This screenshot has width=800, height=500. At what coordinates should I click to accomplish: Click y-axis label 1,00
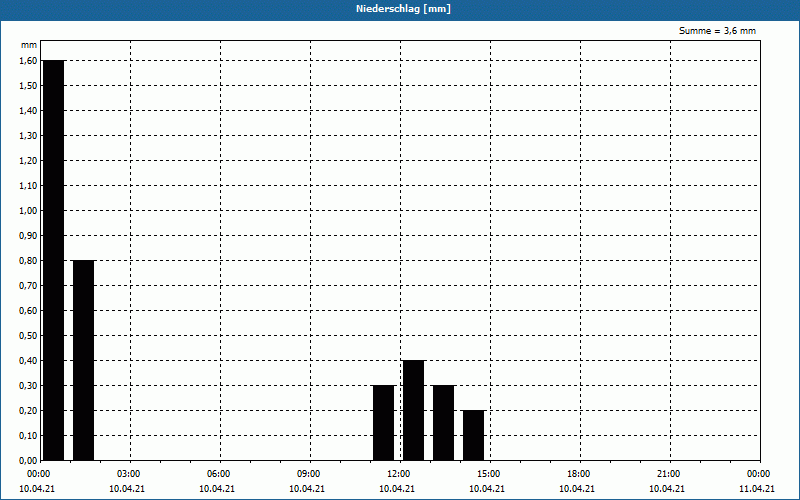(28, 210)
